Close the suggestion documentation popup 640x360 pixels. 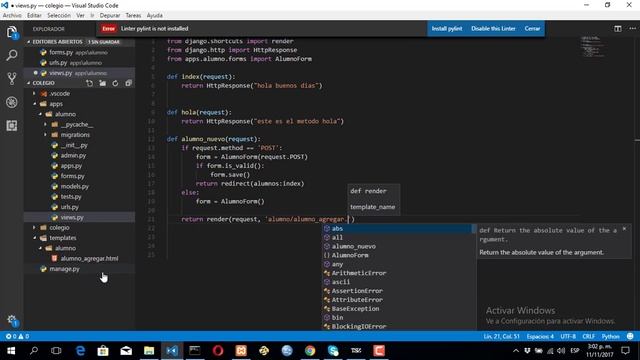point(624,229)
